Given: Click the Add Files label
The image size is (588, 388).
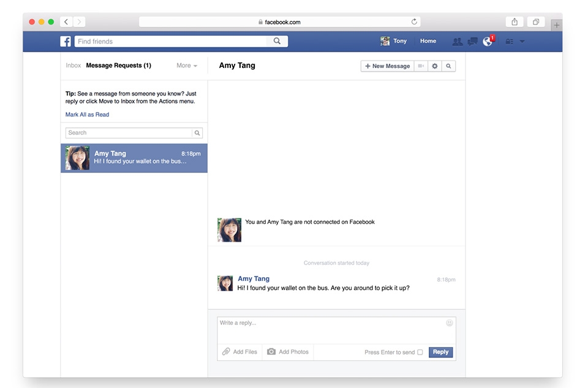Looking at the screenshot, I should point(245,352).
